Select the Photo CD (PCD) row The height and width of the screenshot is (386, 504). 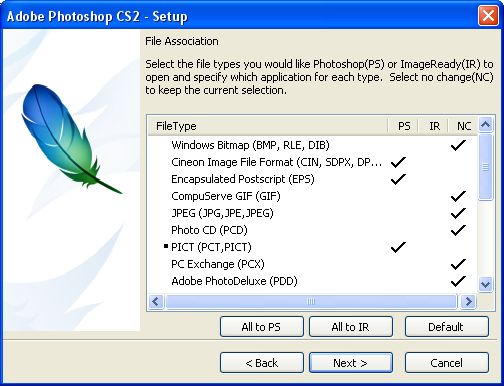click(312, 230)
